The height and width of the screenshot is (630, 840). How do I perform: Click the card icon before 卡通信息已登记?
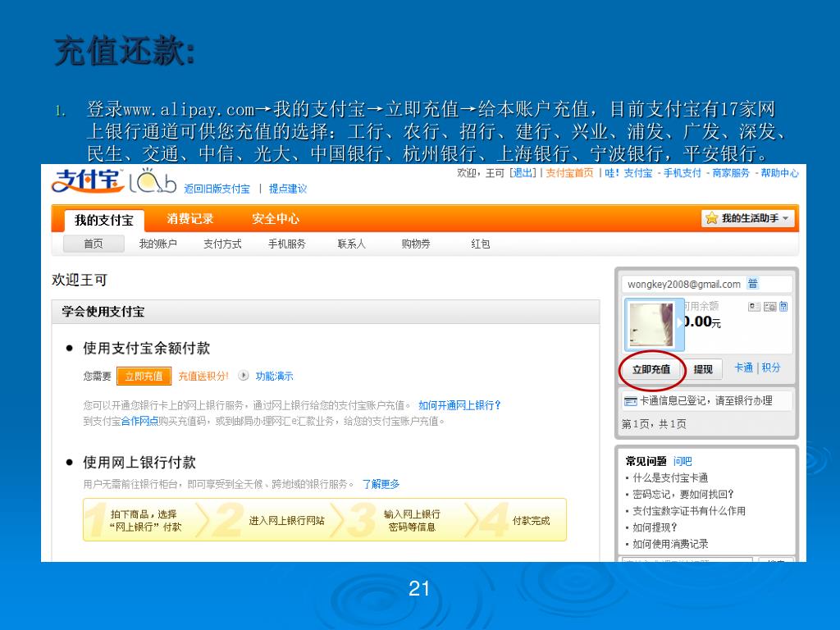point(631,401)
